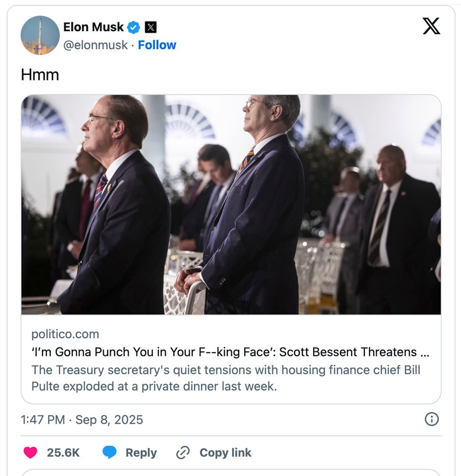Open the Elon Musk display name link
This screenshot has width=461, height=476.
pyautogui.click(x=94, y=27)
